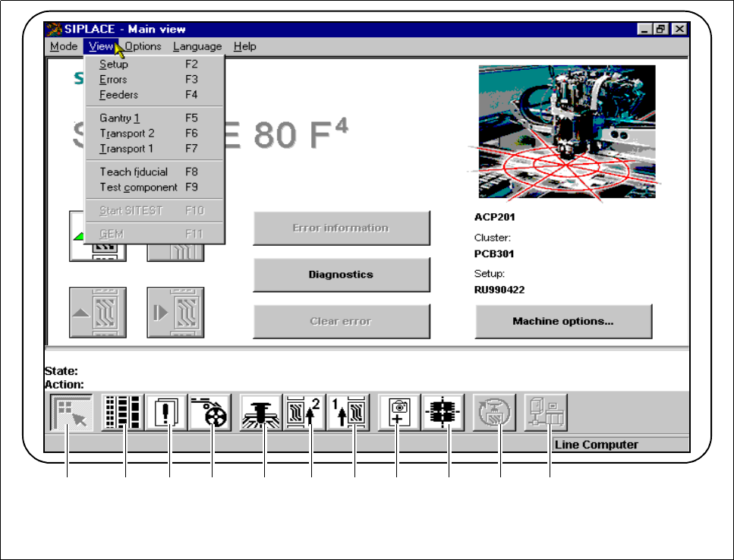Select the Gantry 1 toolbar icon
Viewport: 734px width, 560px height.
coord(263,414)
